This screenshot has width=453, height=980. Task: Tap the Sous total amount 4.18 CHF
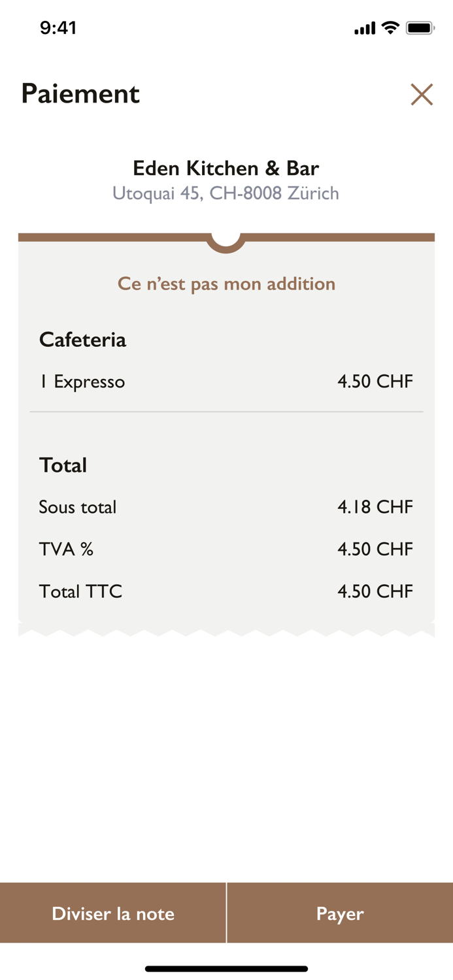(375, 507)
